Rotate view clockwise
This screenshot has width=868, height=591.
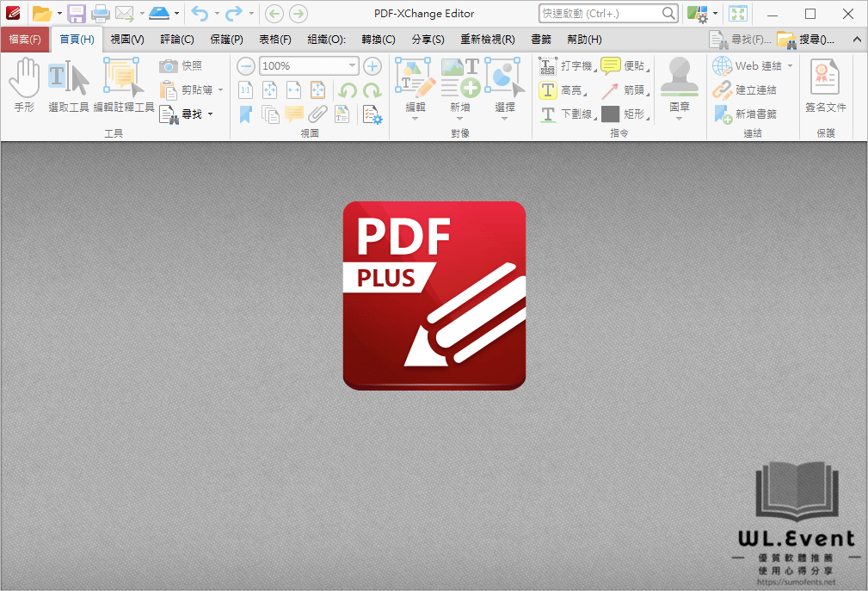[372, 90]
